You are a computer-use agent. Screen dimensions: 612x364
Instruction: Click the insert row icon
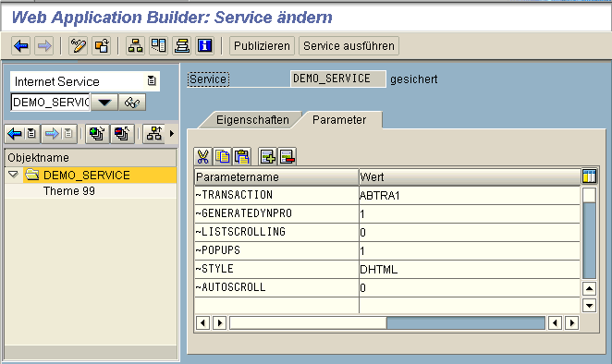(268, 156)
